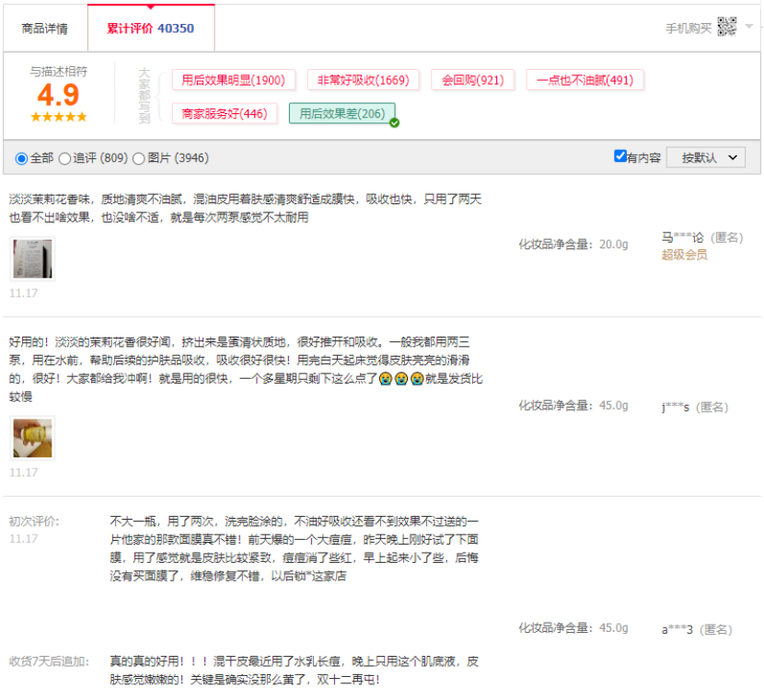Click the 手机购买 link

[689, 29]
